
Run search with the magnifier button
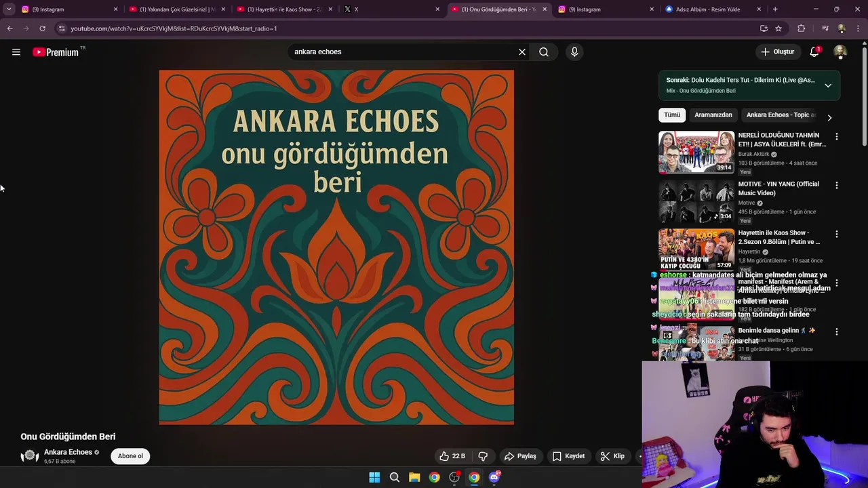544,52
